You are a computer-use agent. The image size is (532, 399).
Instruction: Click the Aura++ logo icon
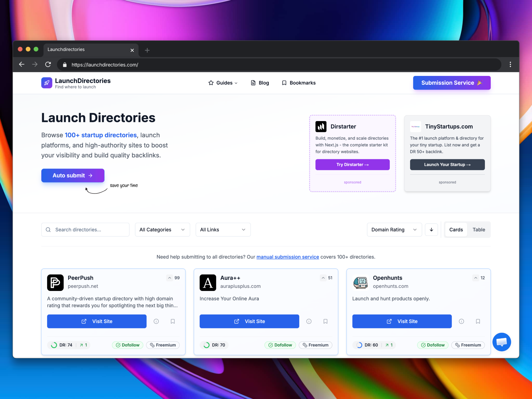pyautogui.click(x=208, y=283)
